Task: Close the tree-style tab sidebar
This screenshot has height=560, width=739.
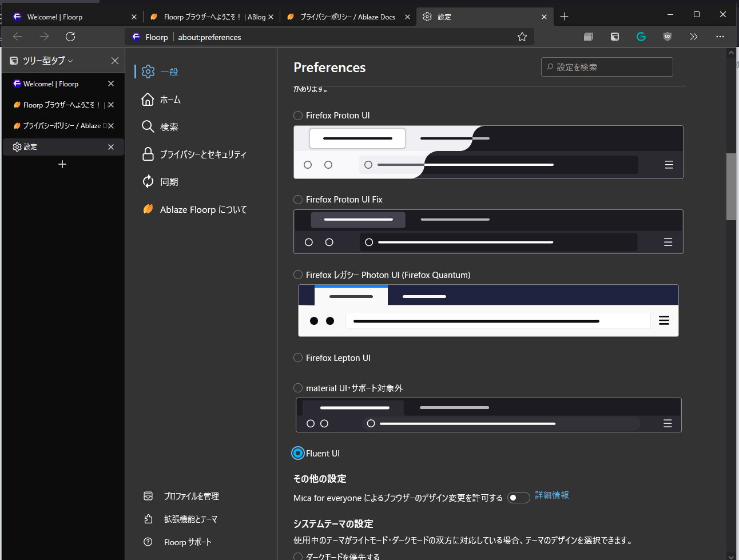Action: (x=115, y=61)
